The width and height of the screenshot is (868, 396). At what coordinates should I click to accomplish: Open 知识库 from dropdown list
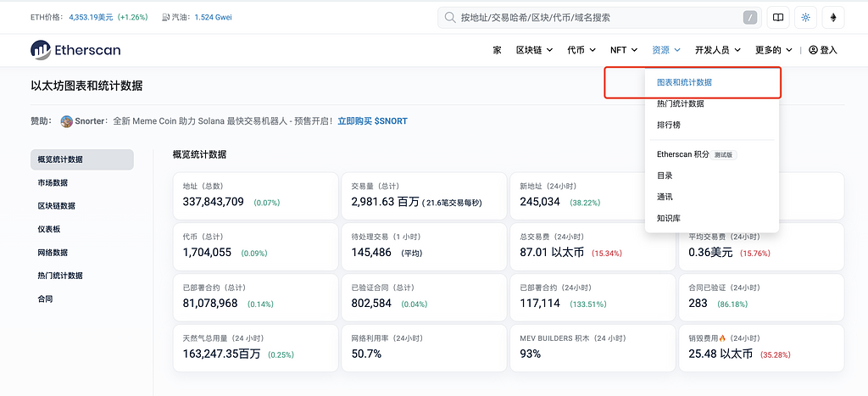point(669,218)
